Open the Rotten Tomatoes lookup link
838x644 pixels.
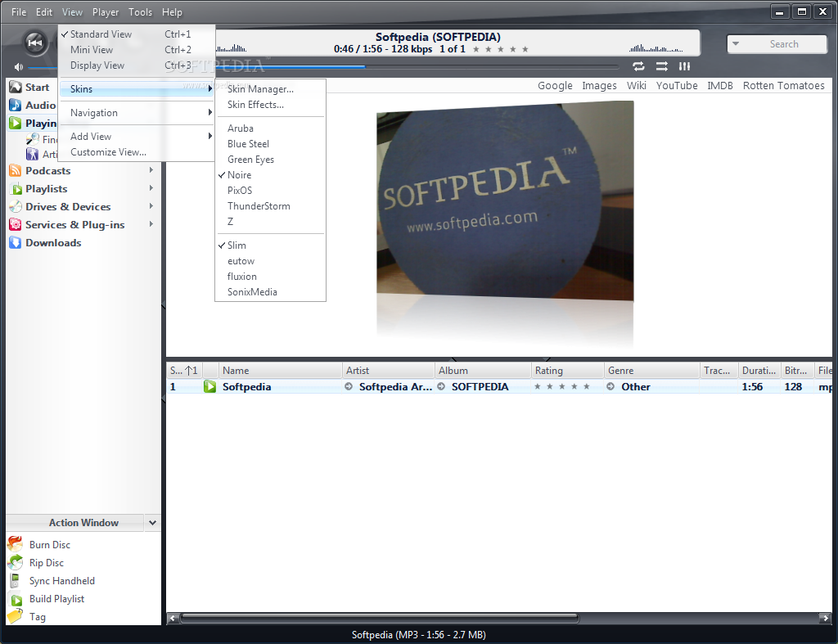click(783, 85)
